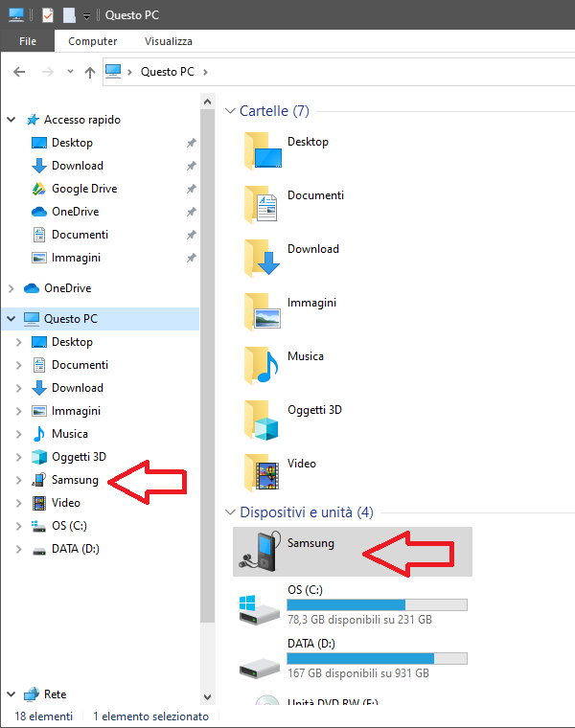Click the pin icon next to Google Drive
The width and height of the screenshot is (575, 728).
pyautogui.click(x=191, y=189)
